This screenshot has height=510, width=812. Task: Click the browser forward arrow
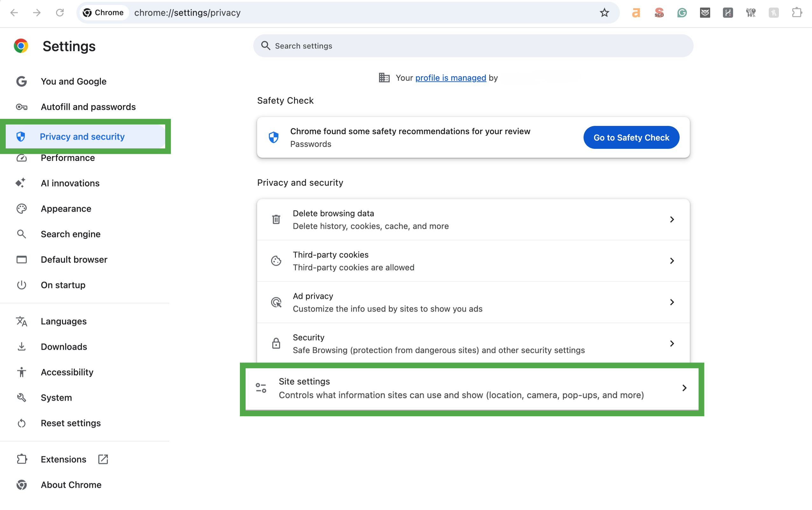click(37, 13)
